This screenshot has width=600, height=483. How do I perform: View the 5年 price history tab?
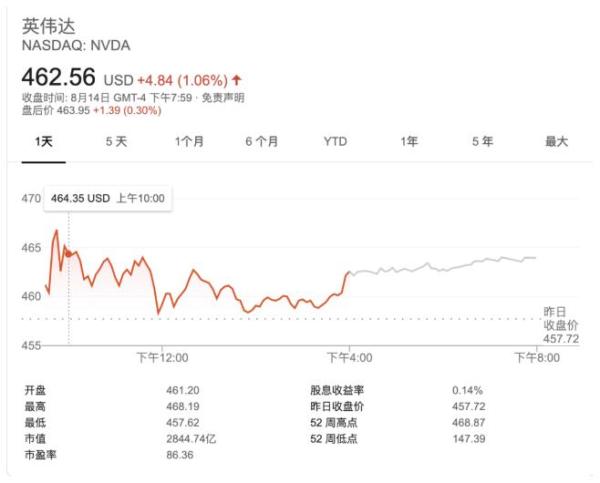click(483, 142)
